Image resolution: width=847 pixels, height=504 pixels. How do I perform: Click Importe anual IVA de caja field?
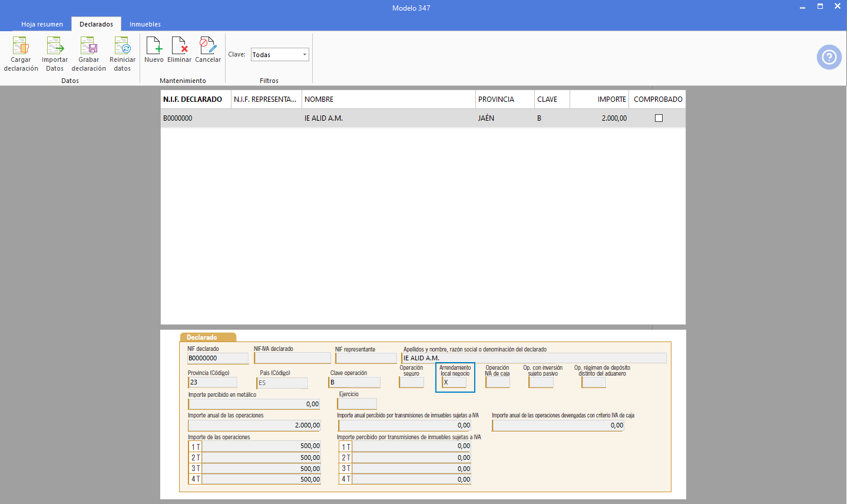pyautogui.click(x=558, y=425)
